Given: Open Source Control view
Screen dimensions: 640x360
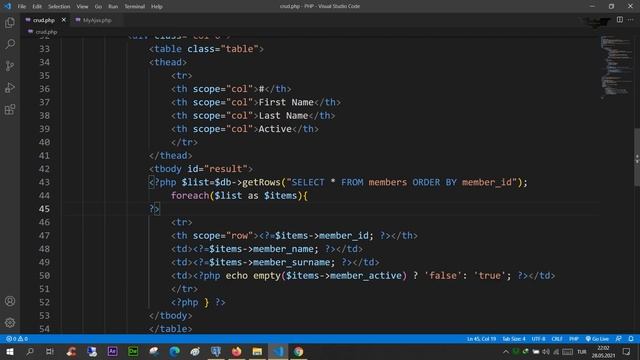Looking at the screenshot, I should pos(10,66).
